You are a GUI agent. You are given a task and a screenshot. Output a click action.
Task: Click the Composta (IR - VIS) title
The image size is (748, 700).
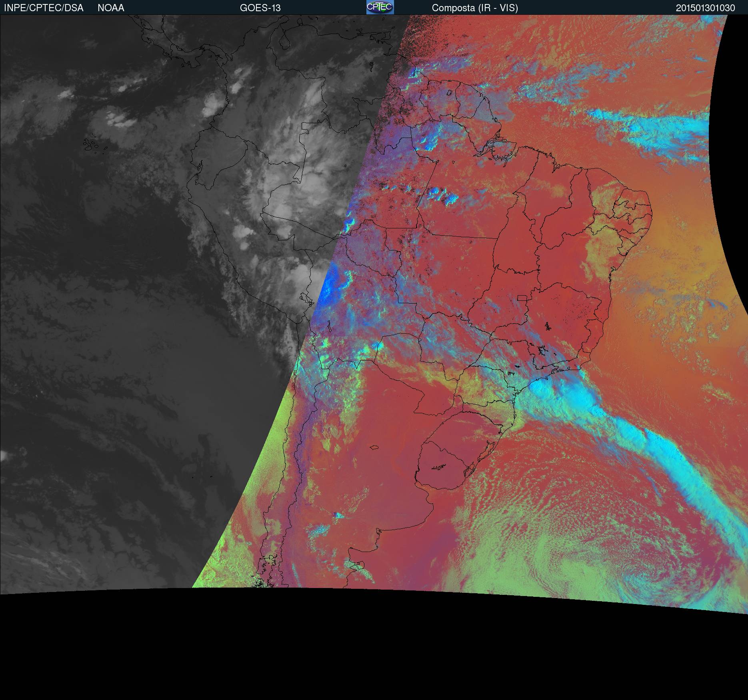(475, 8)
